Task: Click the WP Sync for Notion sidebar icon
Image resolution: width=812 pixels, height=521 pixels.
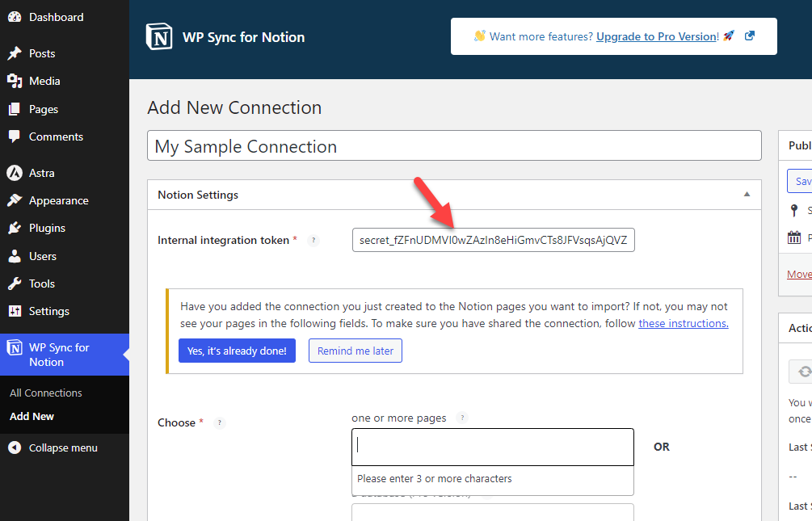Action: 15,348
